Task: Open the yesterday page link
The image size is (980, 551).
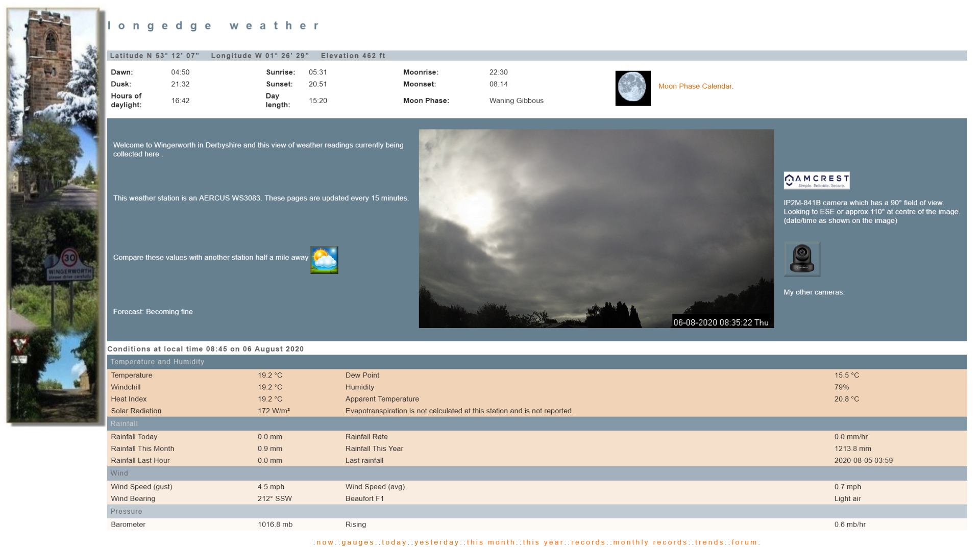Action: click(x=437, y=542)
